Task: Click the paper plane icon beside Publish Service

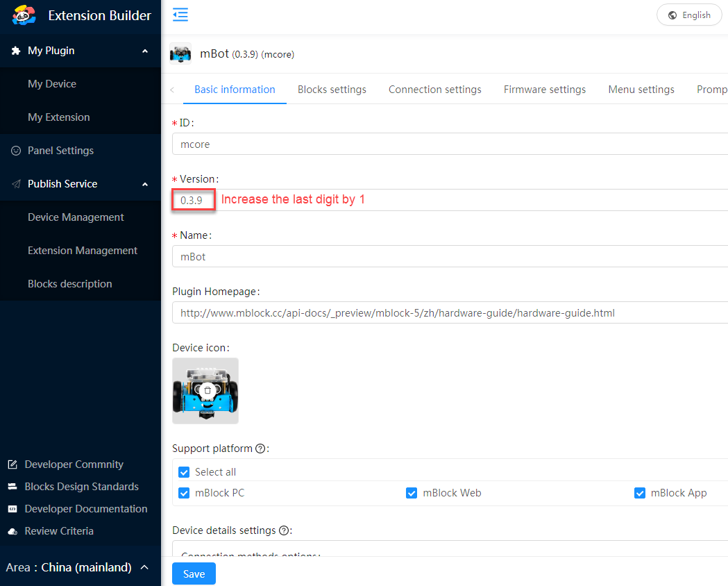Action: coord(16,184)
